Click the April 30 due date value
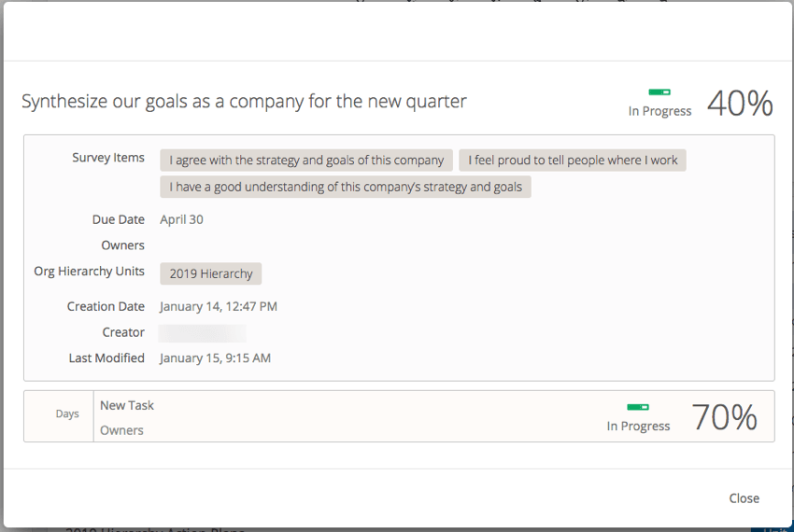Screen dimensions: 794x532 point(181,219)
